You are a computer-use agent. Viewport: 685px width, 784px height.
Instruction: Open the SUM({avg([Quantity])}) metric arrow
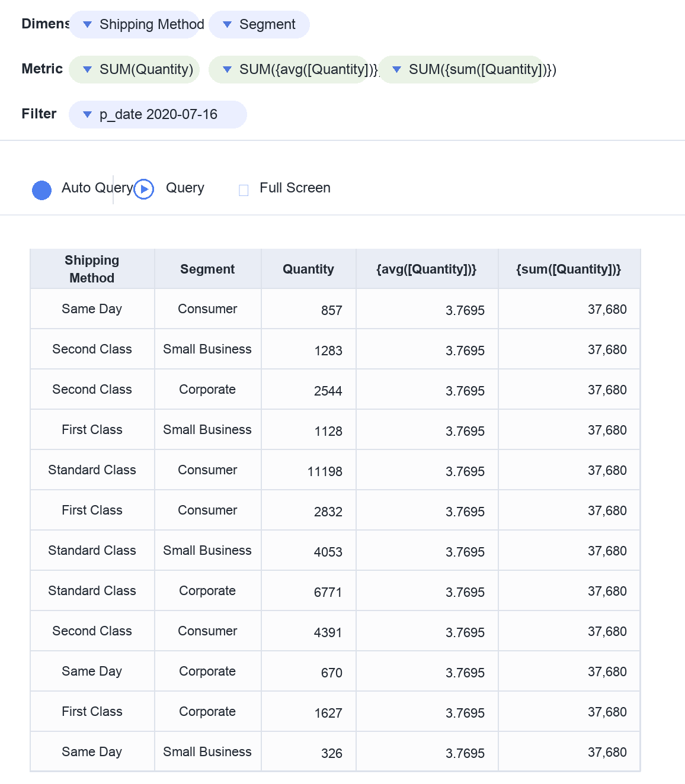point(227,70)
